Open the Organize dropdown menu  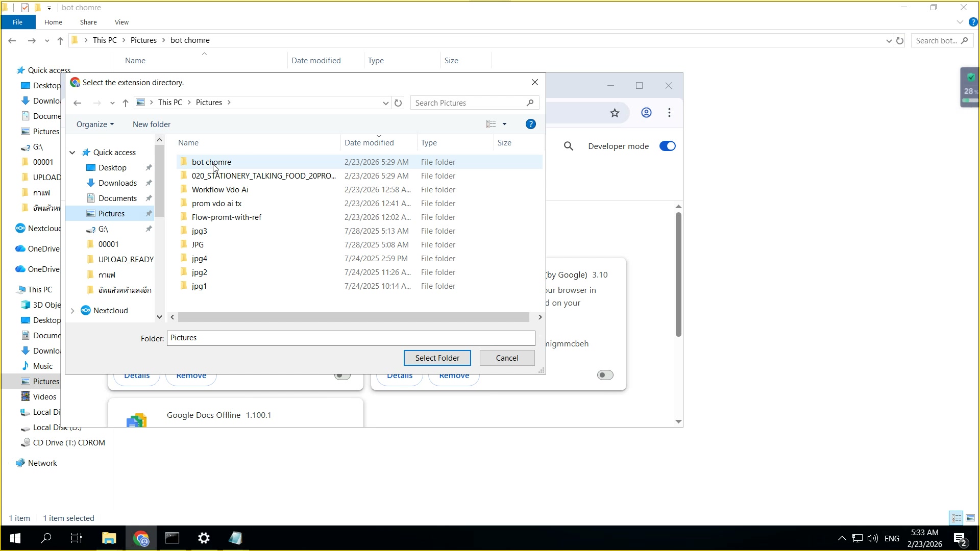point(95,124)
